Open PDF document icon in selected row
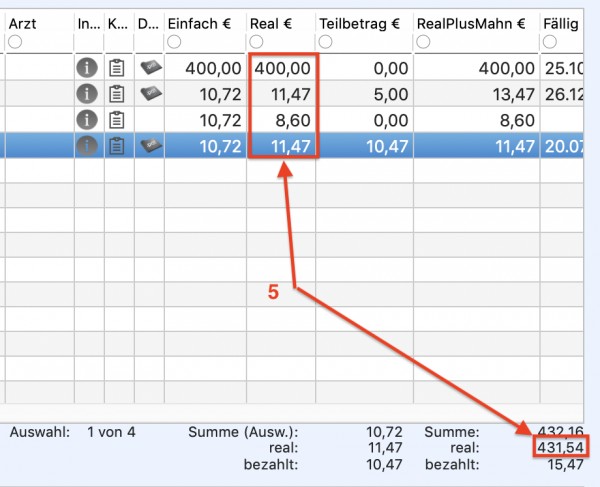Viewport: 600px width, 487px height. (x=151, y=146)
